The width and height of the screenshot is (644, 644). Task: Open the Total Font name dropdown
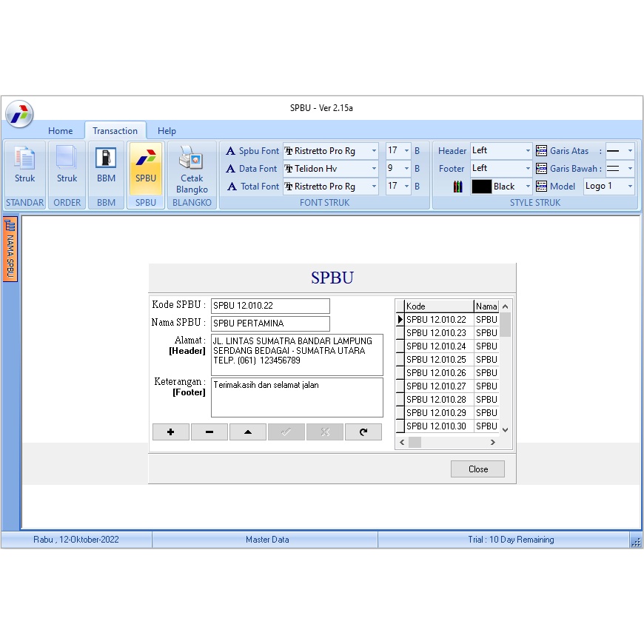(x=374, y=187)
